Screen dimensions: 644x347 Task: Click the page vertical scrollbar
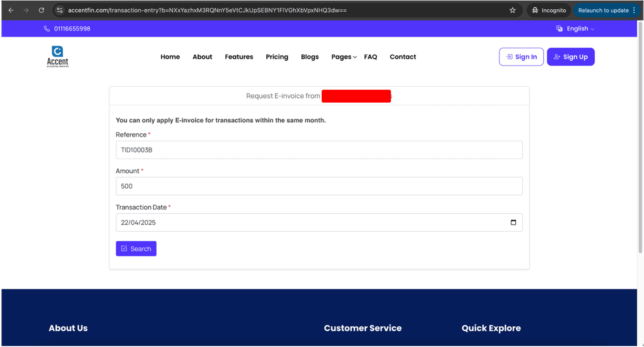tap(640, 138)
